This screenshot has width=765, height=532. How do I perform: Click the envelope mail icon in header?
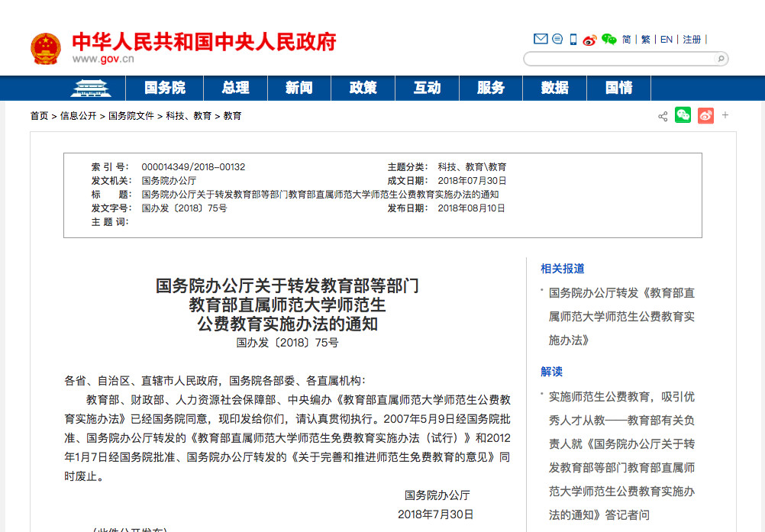[x=541, y=40]
